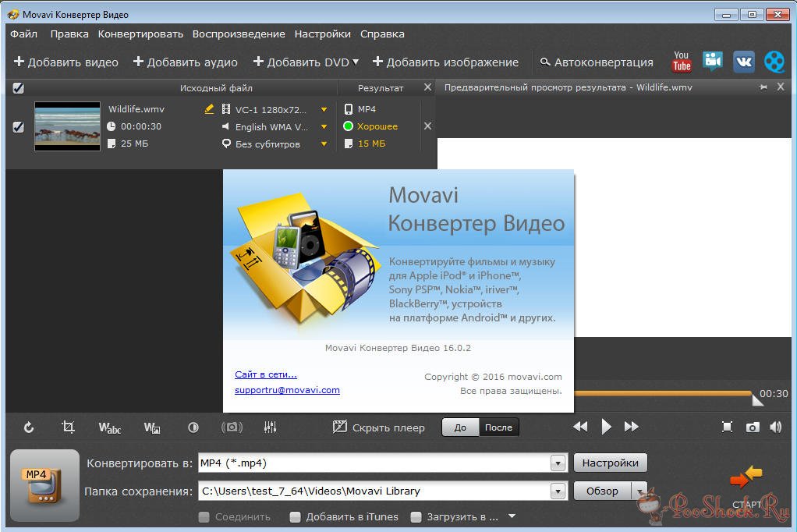The width and height of the screenshot is (797, 532).
Task: Switch preview to После mode
Action: [x=498, y=427]
